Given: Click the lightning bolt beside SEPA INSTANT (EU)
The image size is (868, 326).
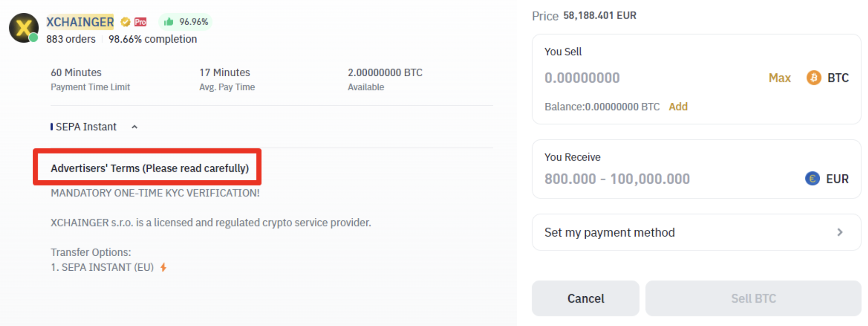Looking at the screenshot, I should click(x=164, y=267).
